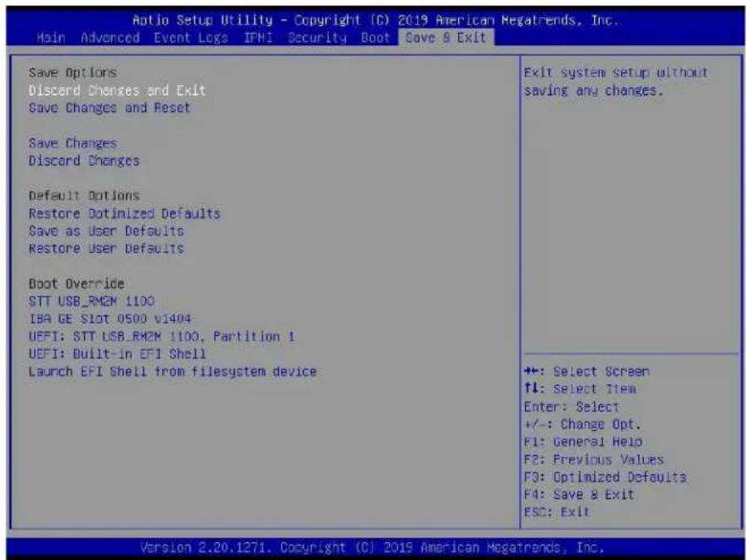Viewport: 746px width, 560px height.
Task: Click the Save Options heading
Action: pyautogui.click(x=73, y=73)
